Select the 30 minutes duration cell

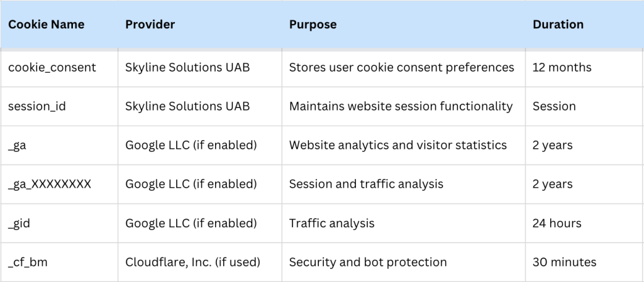[564, 262]
